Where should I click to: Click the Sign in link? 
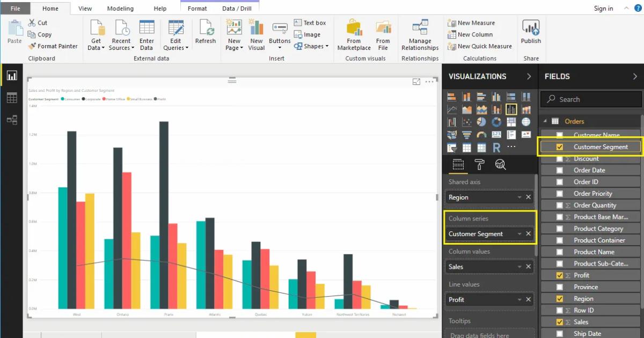pos(603,8)
